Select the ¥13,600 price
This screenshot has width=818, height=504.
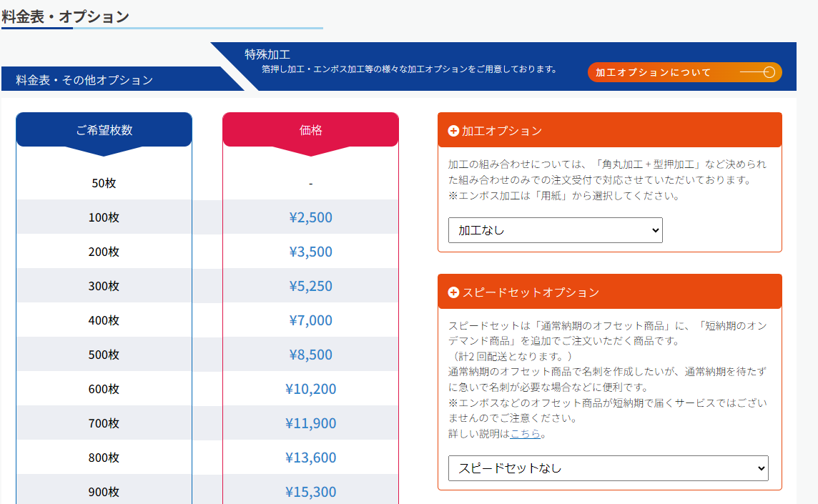tap(310, 458)
